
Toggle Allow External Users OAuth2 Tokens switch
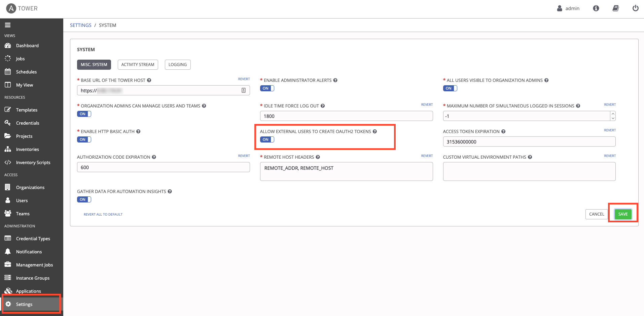[267, 139]
